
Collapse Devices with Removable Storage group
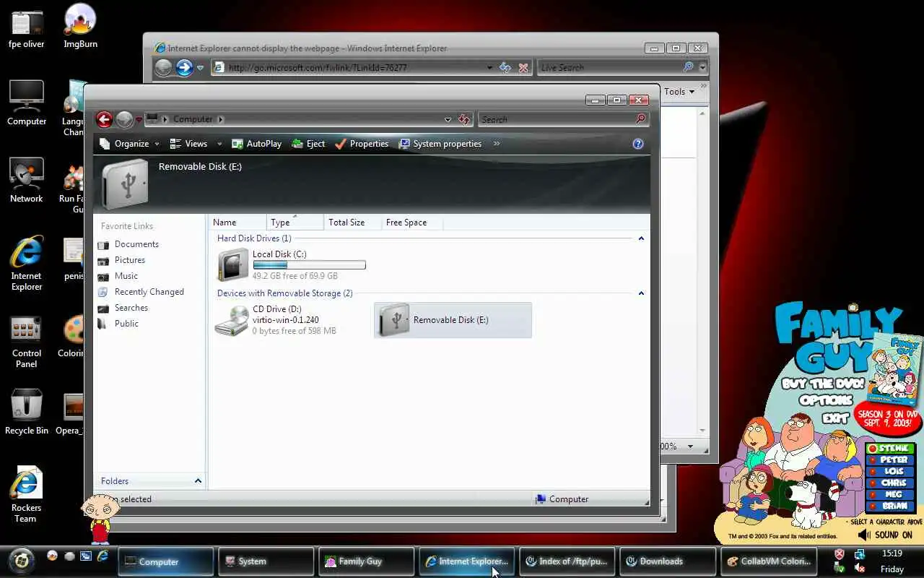[x=641, y=293]
